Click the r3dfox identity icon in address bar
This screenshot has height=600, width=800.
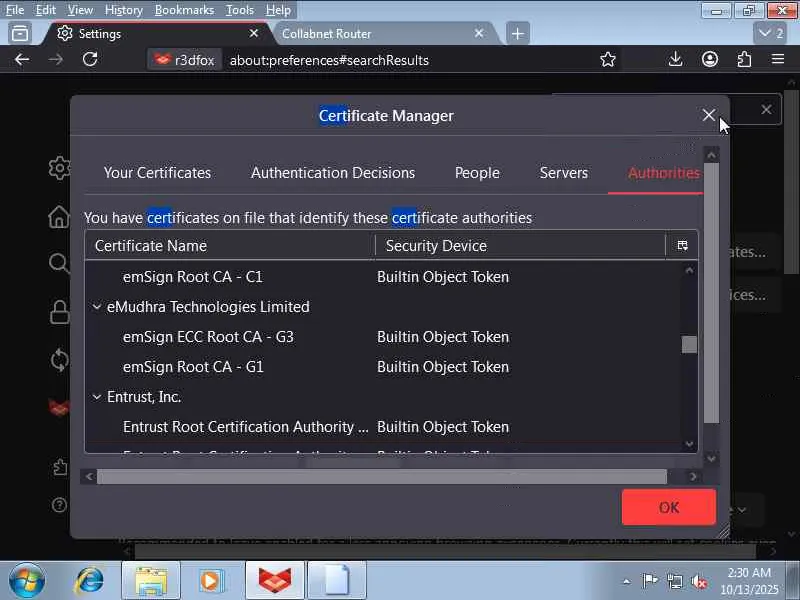tap(185, 60)
